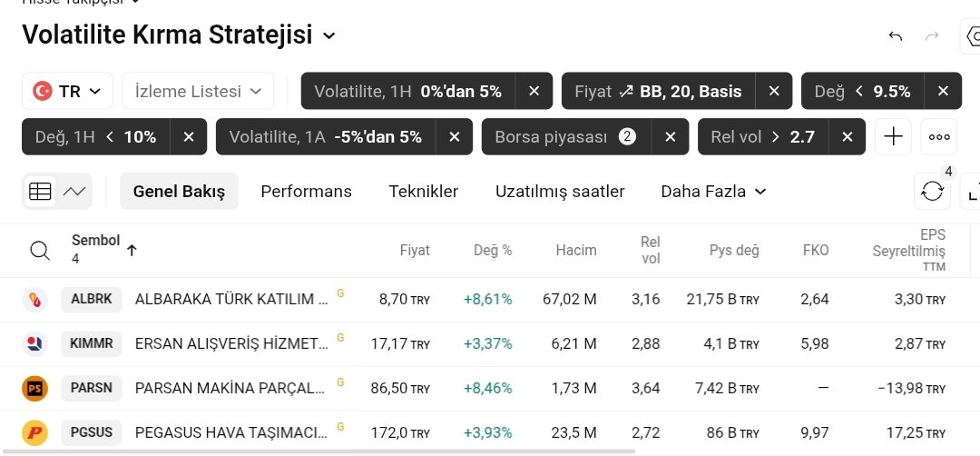Open the Daha Fazla menu

pos(713,192)
